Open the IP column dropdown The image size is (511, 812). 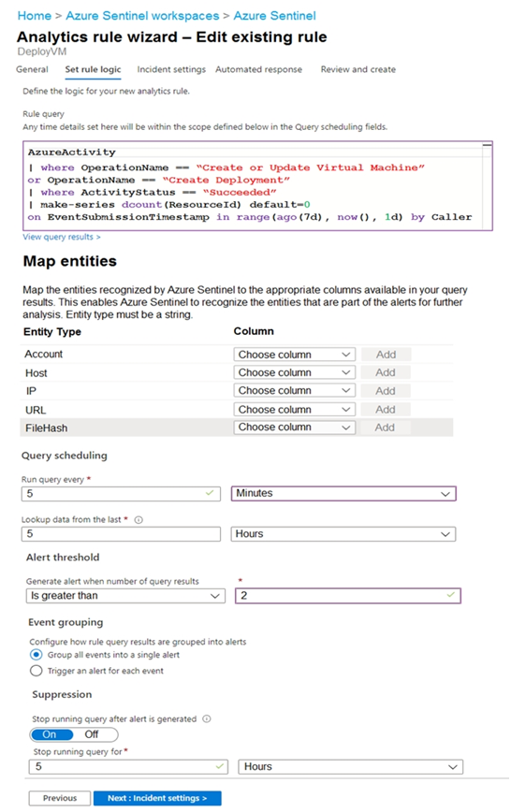point(295,390)
